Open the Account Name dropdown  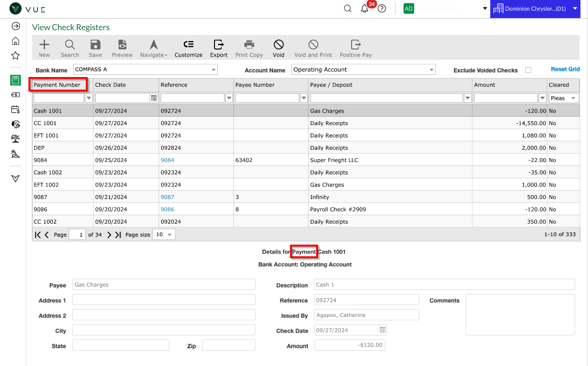point(364,70)
